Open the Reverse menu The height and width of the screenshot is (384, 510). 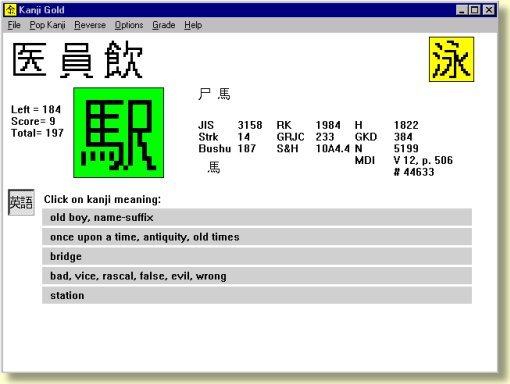(x=90, y=25)
